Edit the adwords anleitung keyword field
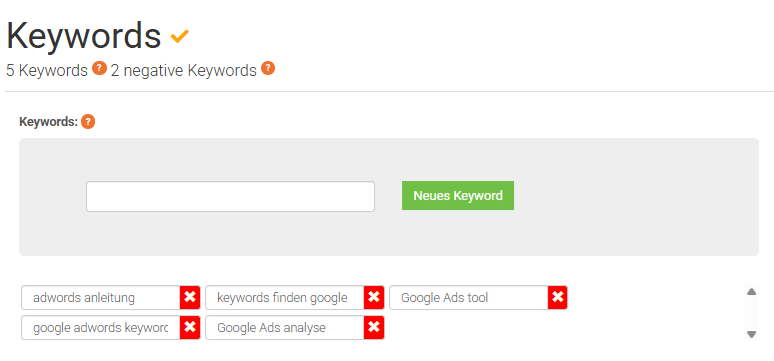The width and height of the screenshot is (774, 361). coord(101,298)
